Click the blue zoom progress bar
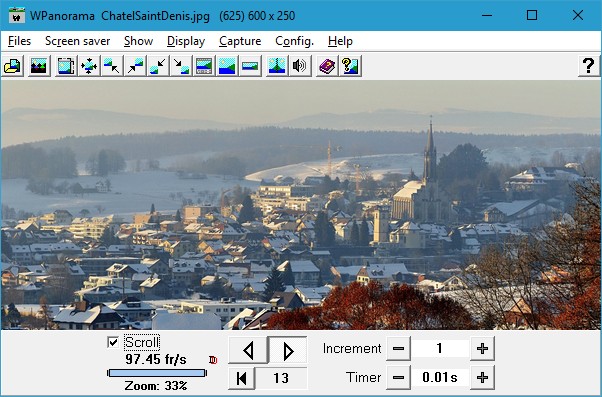The height and width of the screenshot is (397, 602). tap(157, 373)
